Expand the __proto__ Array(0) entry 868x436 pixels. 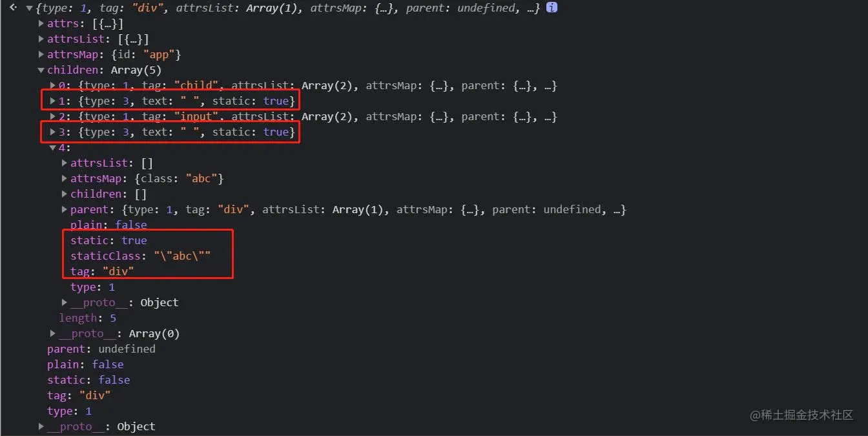[52, 333]
